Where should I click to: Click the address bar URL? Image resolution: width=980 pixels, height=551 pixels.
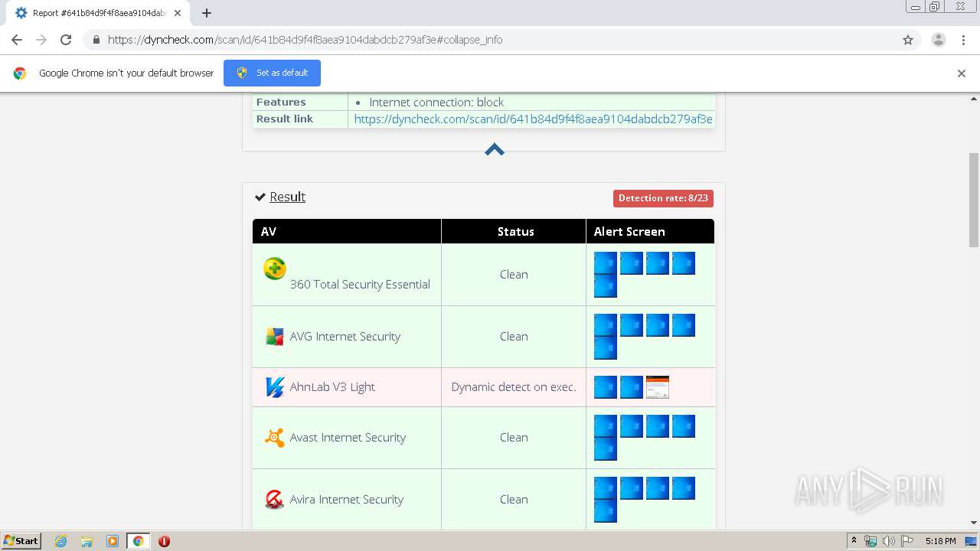(305, 40)
